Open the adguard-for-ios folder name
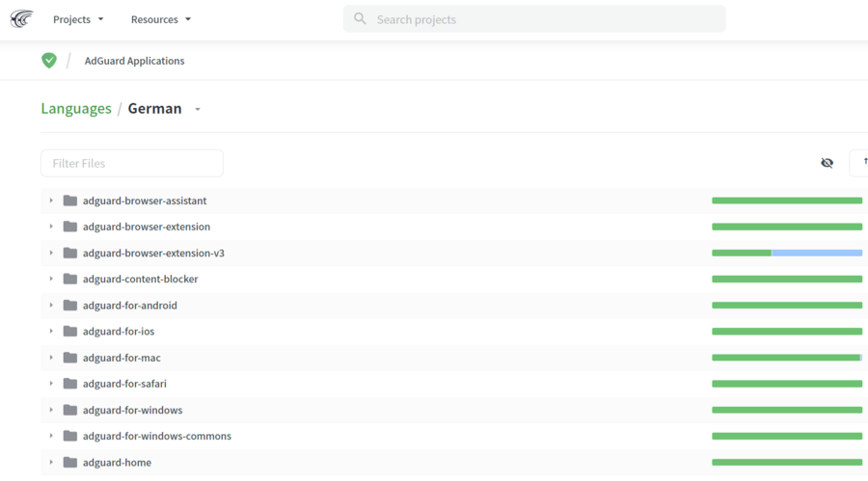Image resolution: width=868 pixels, height=481 pixels. point(119,331)
